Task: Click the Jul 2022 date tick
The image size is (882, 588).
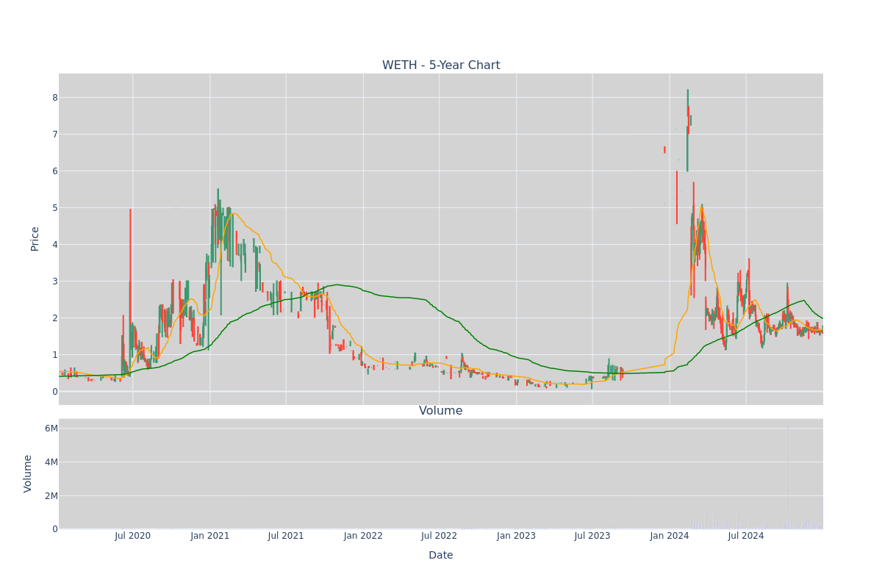Action: click(439, 536)
